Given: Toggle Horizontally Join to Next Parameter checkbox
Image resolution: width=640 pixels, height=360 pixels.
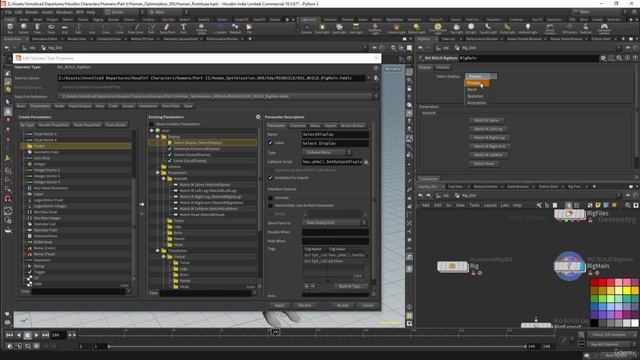Looking at the screenshot, I should (270, 205).
